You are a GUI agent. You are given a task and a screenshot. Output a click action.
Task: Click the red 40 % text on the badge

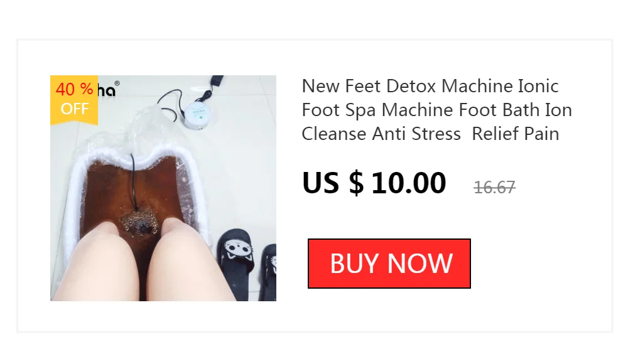tap(74, 89)
